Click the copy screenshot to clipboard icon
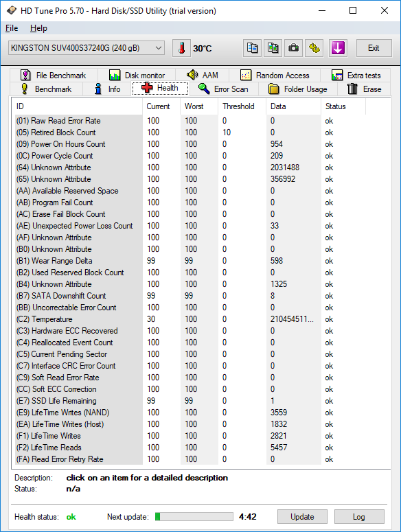The width and height of the screenshot is (401, 532). pos(273,48)
